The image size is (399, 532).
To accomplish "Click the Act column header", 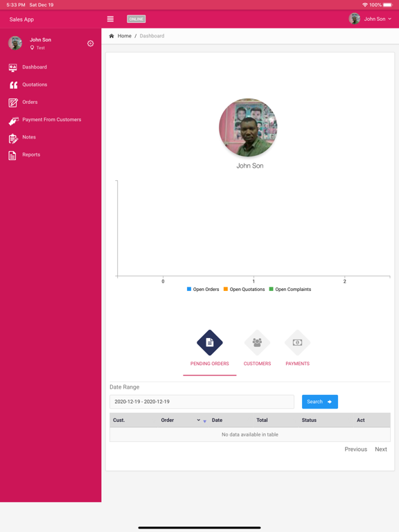I will [361, 420].
